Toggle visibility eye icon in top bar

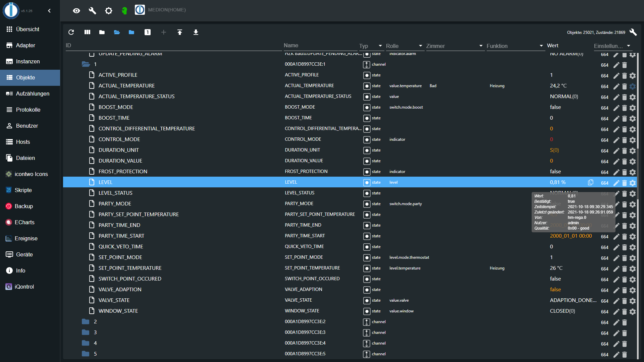click(x=76, y=11)
